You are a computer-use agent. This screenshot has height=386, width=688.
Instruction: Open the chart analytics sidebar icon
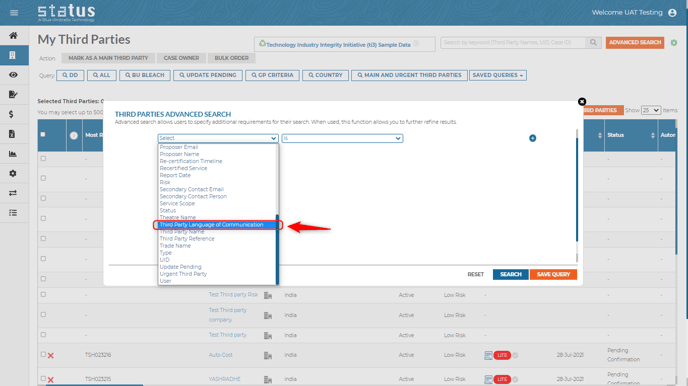click(x=13, y=154)
